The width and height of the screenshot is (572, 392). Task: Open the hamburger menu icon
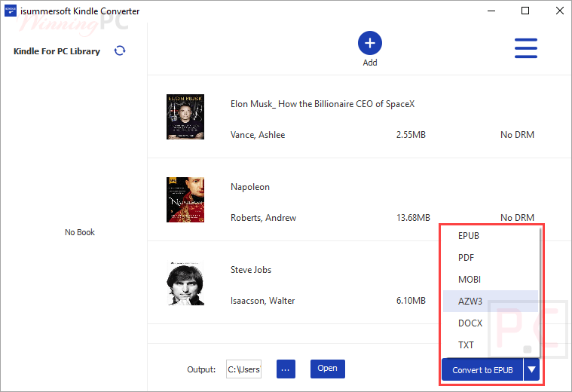526,48
